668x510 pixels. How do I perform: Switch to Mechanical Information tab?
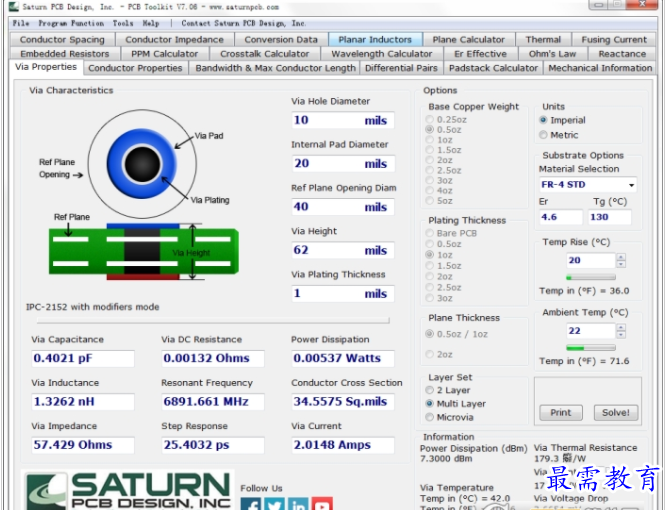point(600,68)
